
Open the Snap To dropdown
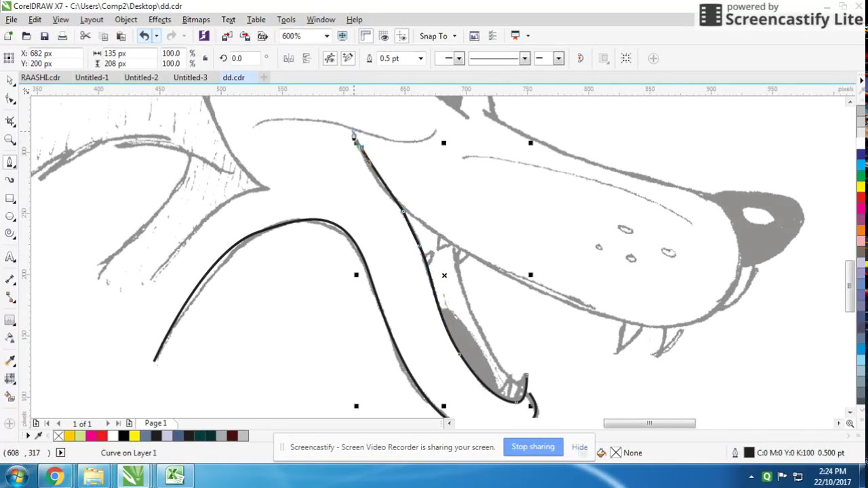pos(438,36)
